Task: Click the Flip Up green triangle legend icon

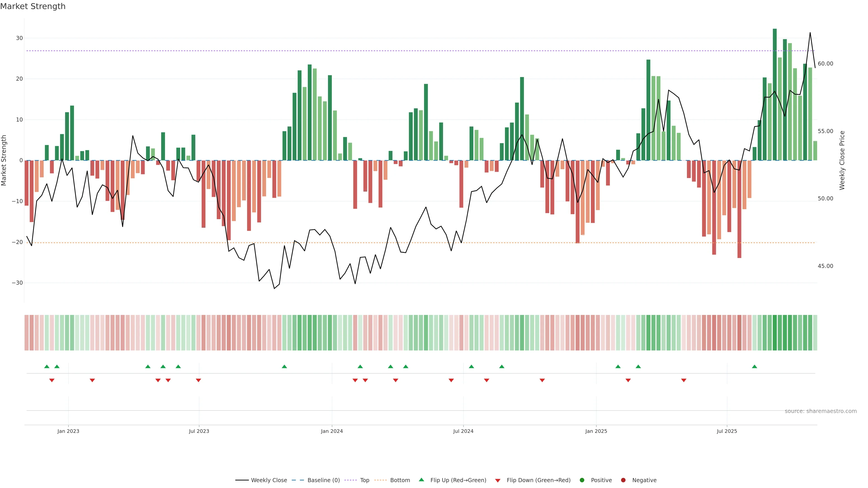Action: 421,480
